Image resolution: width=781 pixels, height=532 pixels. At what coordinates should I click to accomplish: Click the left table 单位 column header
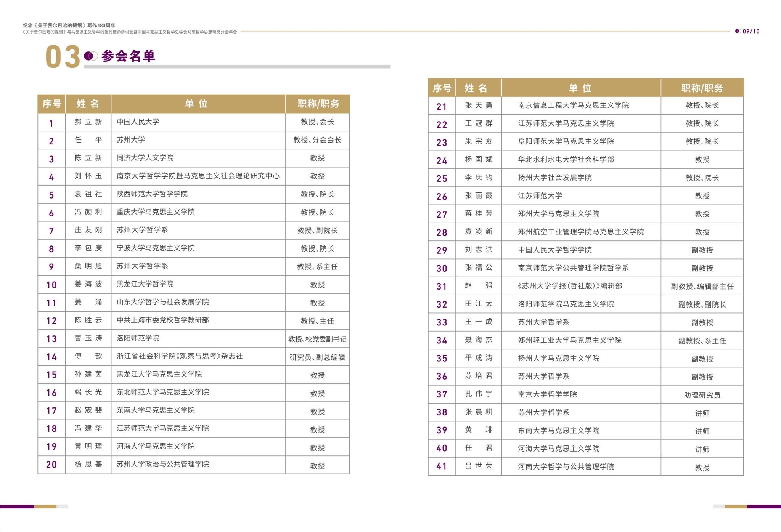(197, 104)
